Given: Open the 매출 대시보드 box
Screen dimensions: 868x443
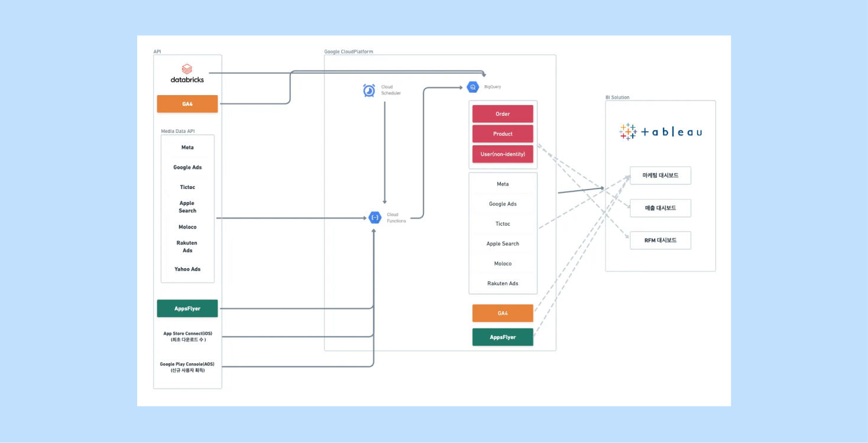Looking at the screenshot, I should (660, 208).
